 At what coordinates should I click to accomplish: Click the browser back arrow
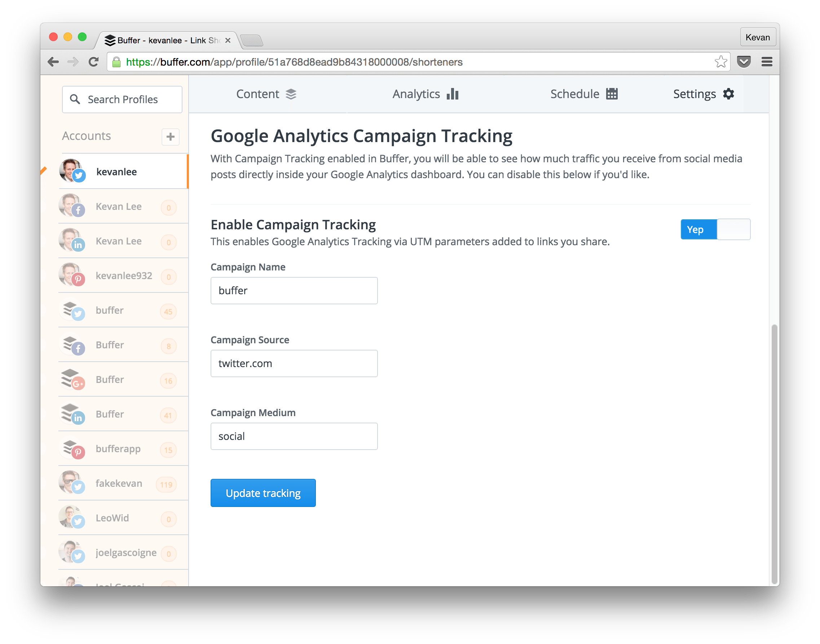(53, 62)
